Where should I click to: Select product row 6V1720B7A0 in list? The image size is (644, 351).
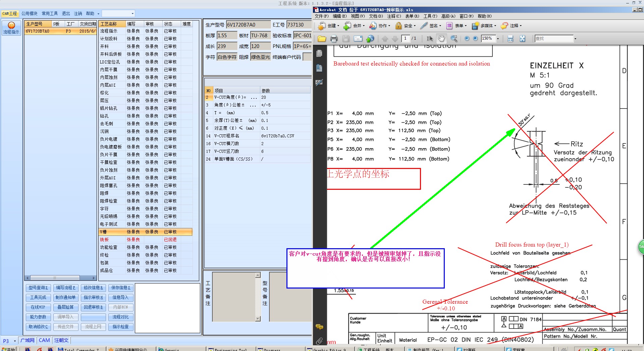[x=61, y=31]
